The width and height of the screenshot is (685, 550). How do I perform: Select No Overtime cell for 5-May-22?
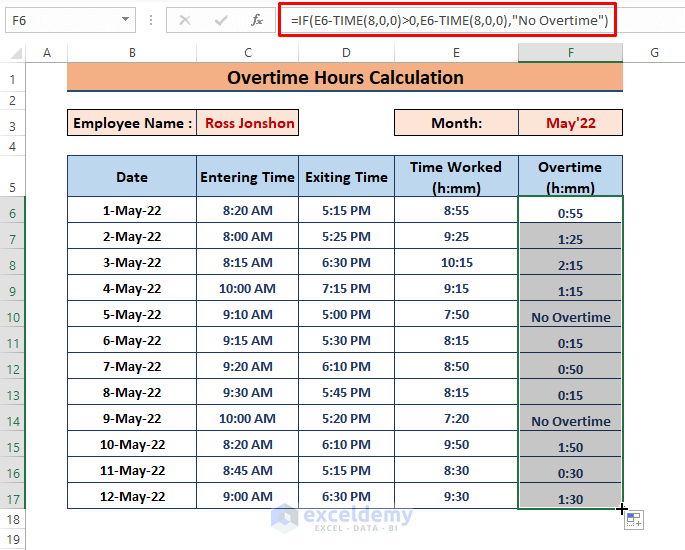(x=571, y=314)
